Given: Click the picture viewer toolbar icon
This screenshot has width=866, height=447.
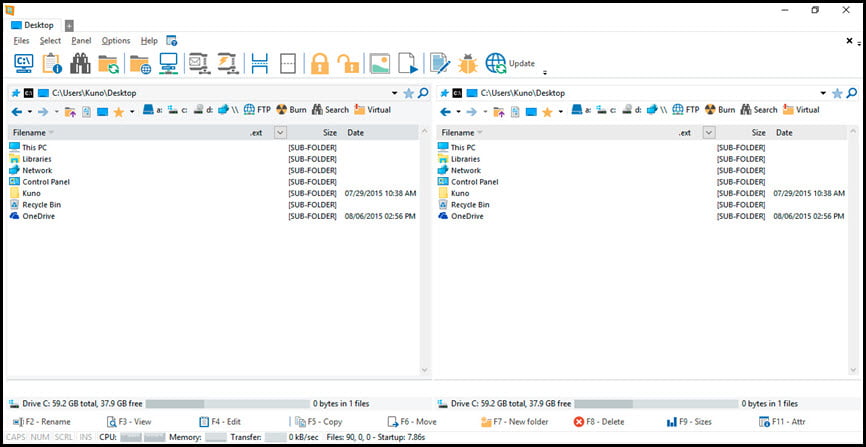Looking at the screenshot, I should [380, 64].
